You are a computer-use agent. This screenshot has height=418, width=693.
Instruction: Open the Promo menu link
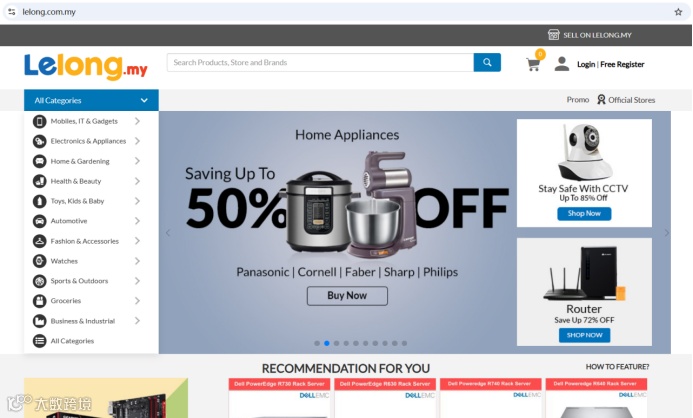(578, 100)
